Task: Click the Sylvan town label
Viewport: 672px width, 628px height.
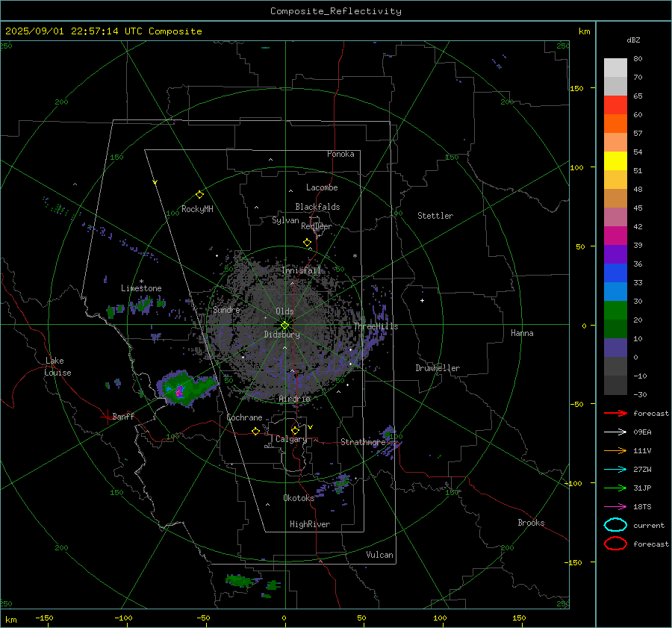Action: [285, 220]
